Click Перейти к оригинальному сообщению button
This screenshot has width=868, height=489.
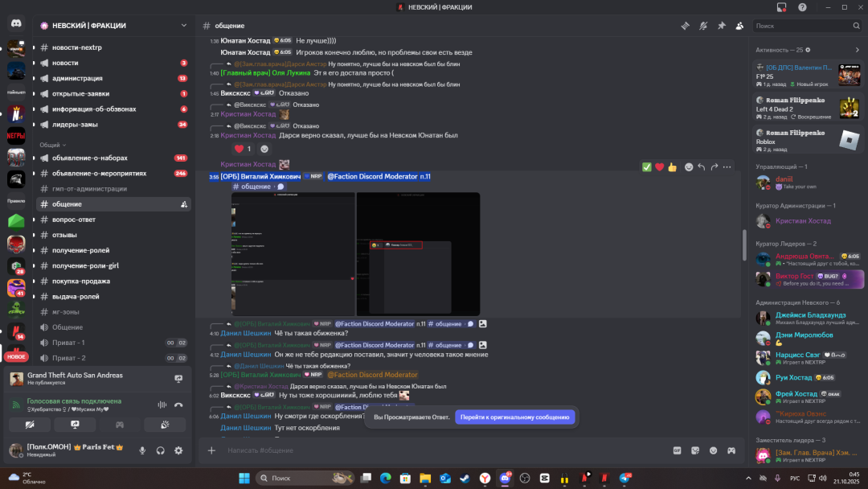514,417
